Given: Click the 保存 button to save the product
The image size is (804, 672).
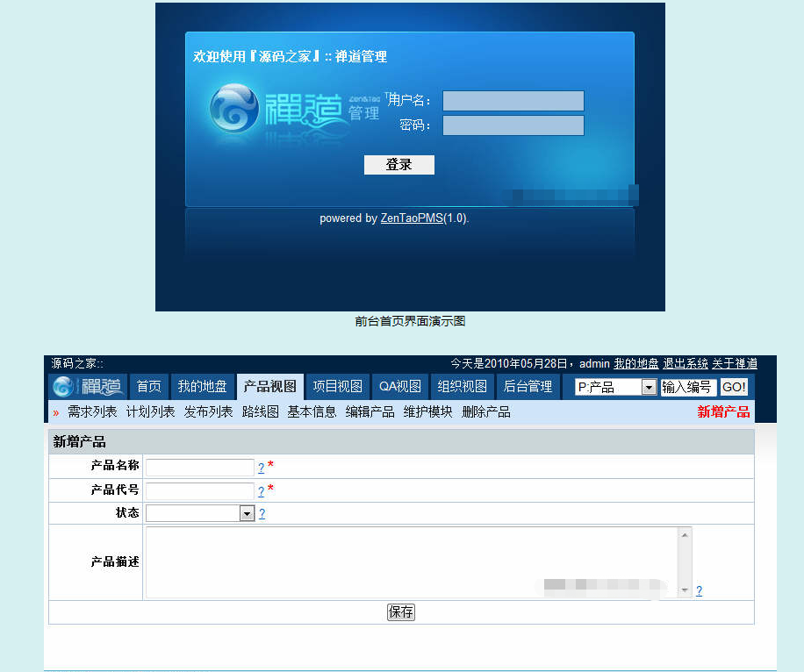Looking at the screenshot, I should (x=400, y=611).
